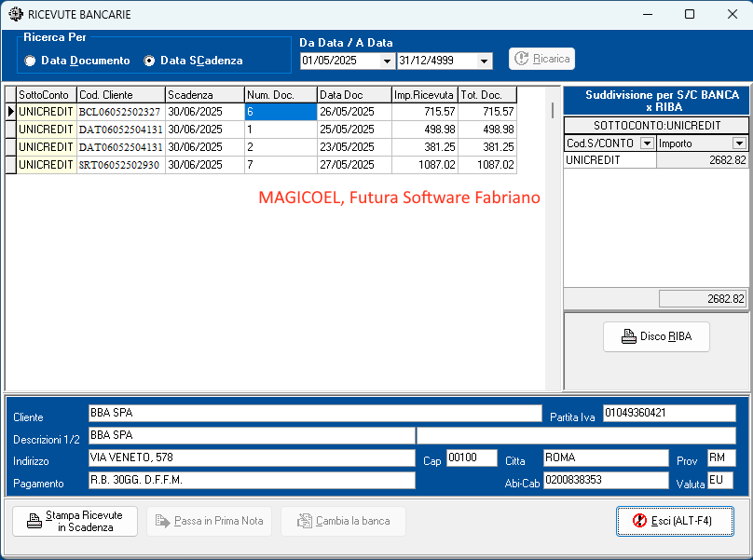Click the total amount field 2682.82
The height and width of the screenshot is (560, 753).
pos(702,299)
